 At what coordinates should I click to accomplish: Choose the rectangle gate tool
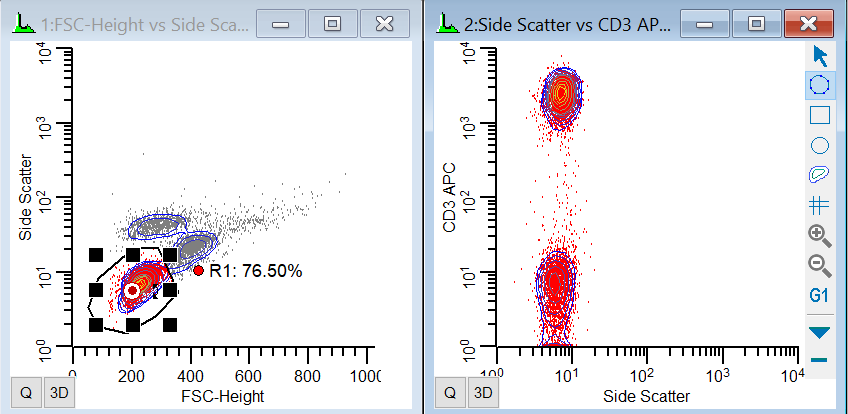(x=820, y=115)
